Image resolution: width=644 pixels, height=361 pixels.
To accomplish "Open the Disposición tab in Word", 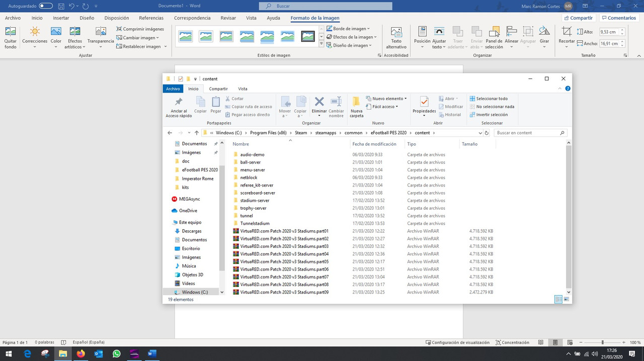I will coord(116,18).
